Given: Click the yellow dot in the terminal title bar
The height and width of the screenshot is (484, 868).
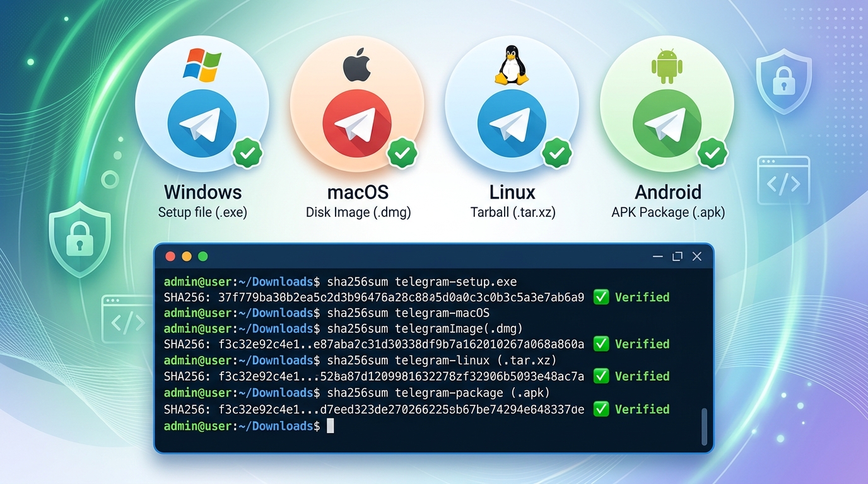Looking at the screenshot, I should click(186, 256).
